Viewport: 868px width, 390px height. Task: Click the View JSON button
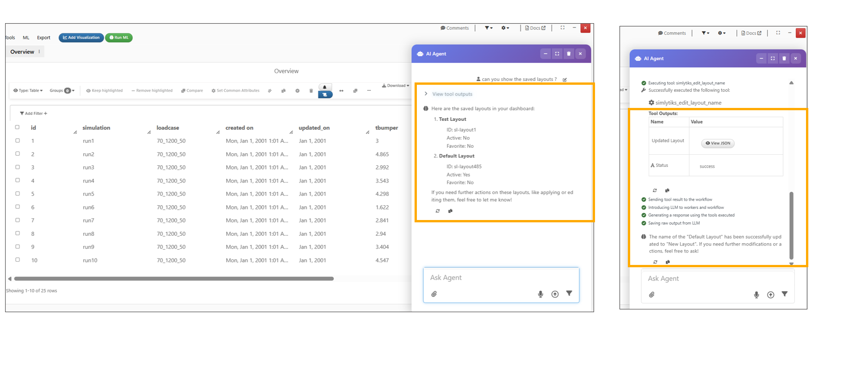point(718,144)
